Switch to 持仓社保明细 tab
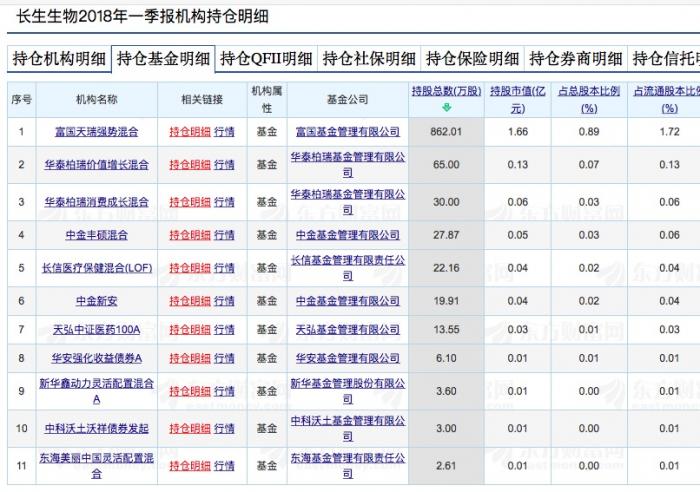 click(x=369, y=59)
